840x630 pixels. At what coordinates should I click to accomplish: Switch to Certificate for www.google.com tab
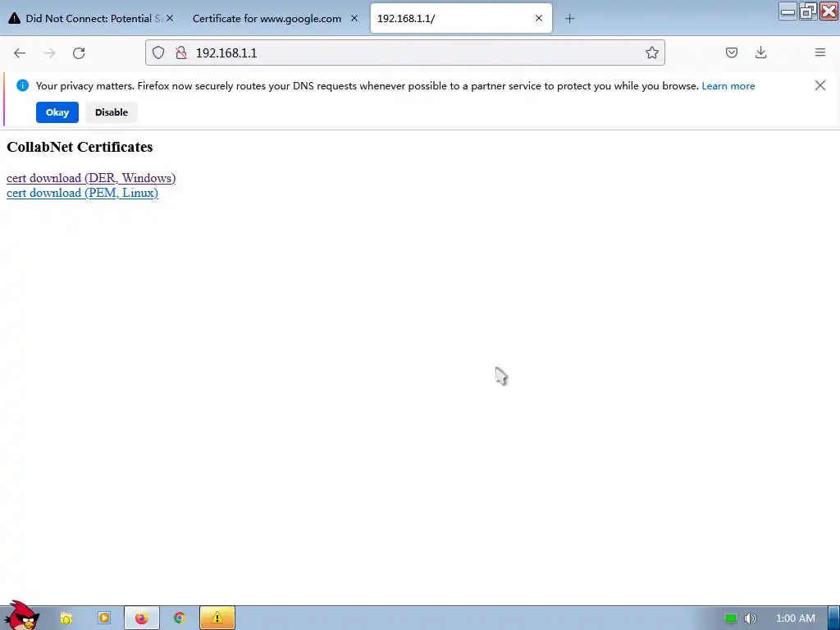tap(273, 18)
